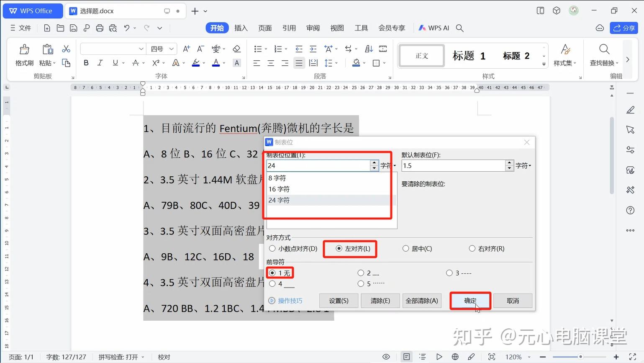The height and width of the screenshot is (363, 644).
Task: Select leader style 2 dotted line
Action: [x=361, y=273]
